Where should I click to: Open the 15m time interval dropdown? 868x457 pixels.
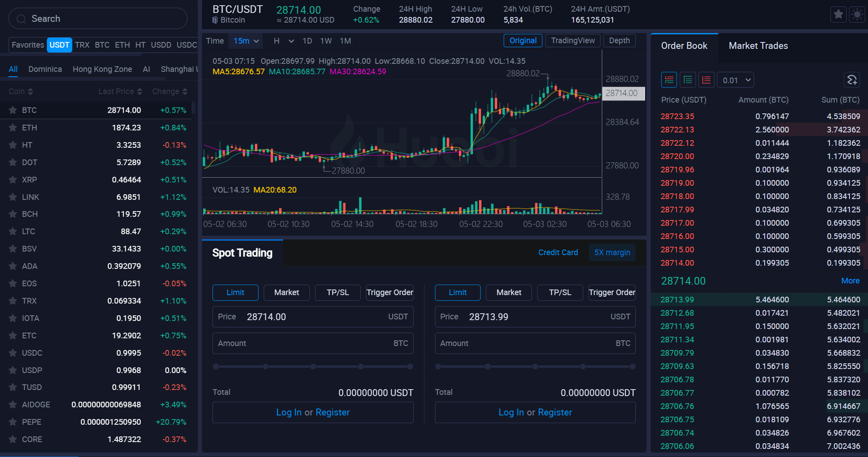click(246, 41)
